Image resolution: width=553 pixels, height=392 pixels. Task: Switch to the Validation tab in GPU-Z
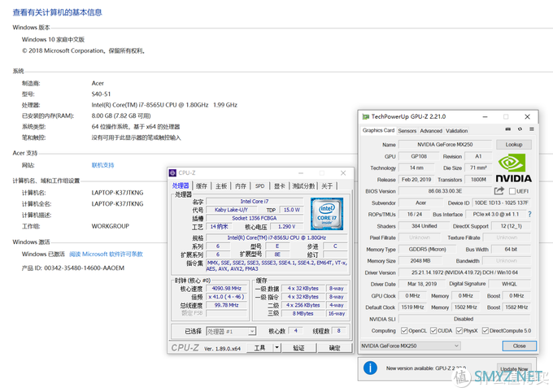(x=456, y=131)
